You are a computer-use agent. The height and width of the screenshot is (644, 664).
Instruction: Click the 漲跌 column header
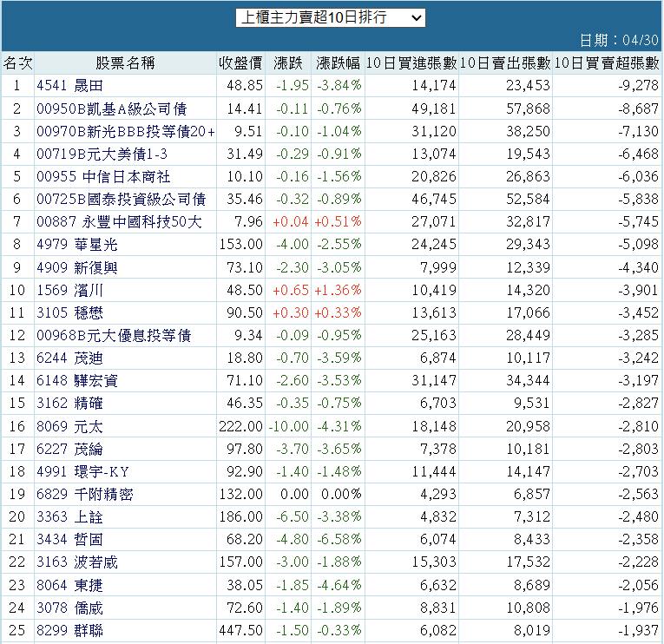coord(288,63)
